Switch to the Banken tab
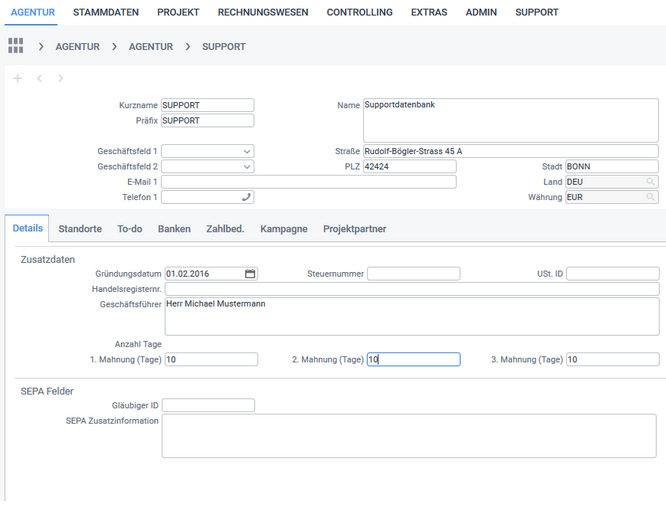 tap(174, 229)
